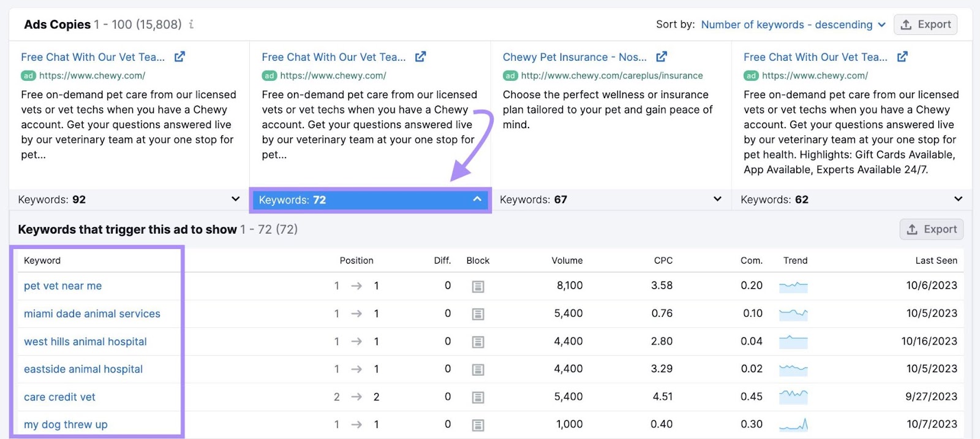The image size is (980, 439).
Task: Expand Keywords: 67 panel
Action: (x=611, y=199)
